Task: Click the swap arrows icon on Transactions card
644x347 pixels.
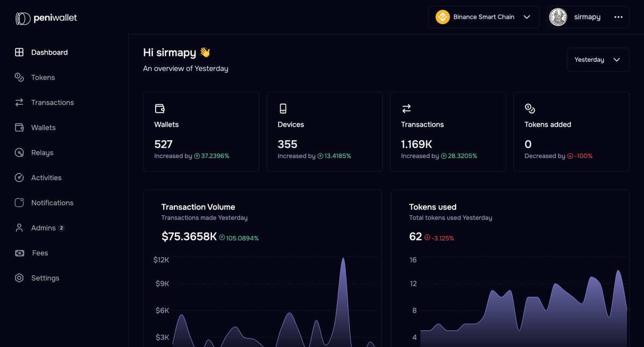Action: [406, 109]
